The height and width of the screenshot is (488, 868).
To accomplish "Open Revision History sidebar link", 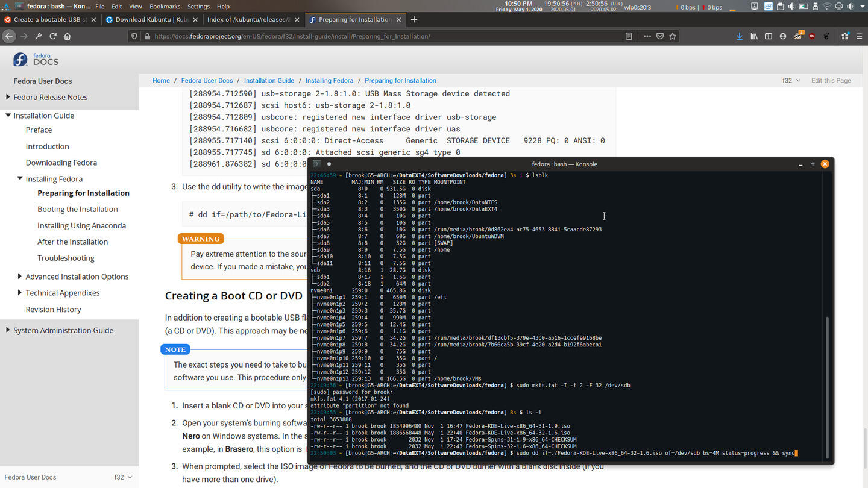I will 53,310.
